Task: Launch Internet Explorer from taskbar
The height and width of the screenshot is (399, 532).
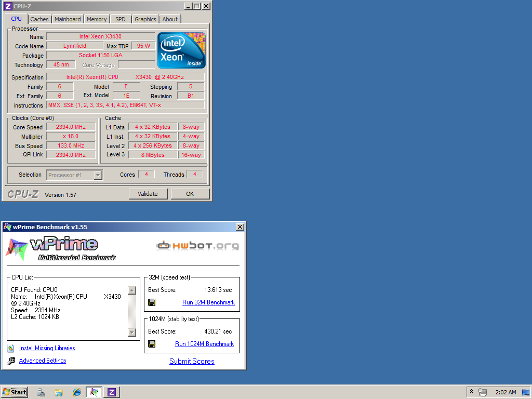Action: (77, 393)
